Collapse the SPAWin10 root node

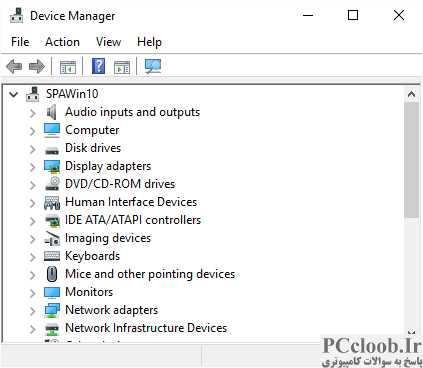(13, 94)
